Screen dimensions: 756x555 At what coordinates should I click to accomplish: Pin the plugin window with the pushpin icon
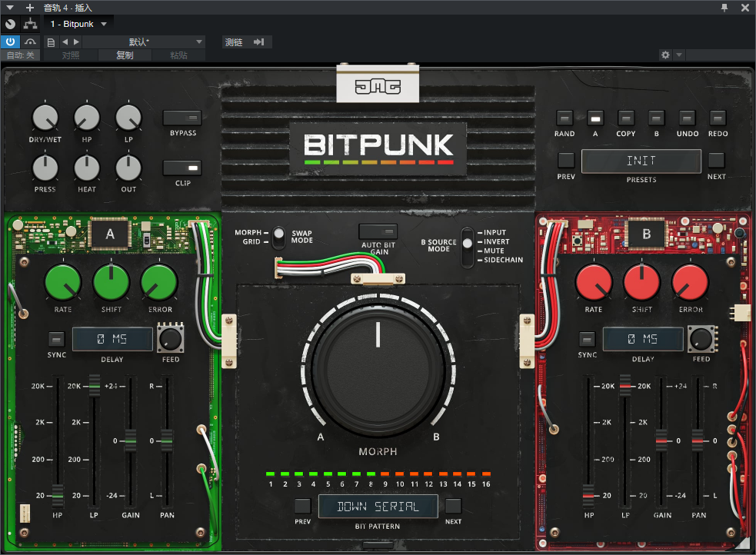click(x=724, y=8)
